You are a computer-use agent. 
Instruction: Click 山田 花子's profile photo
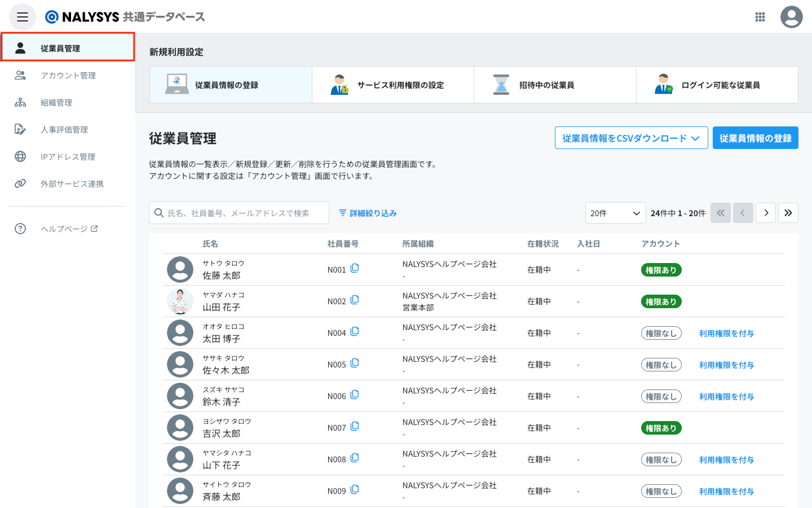(180, 301)
